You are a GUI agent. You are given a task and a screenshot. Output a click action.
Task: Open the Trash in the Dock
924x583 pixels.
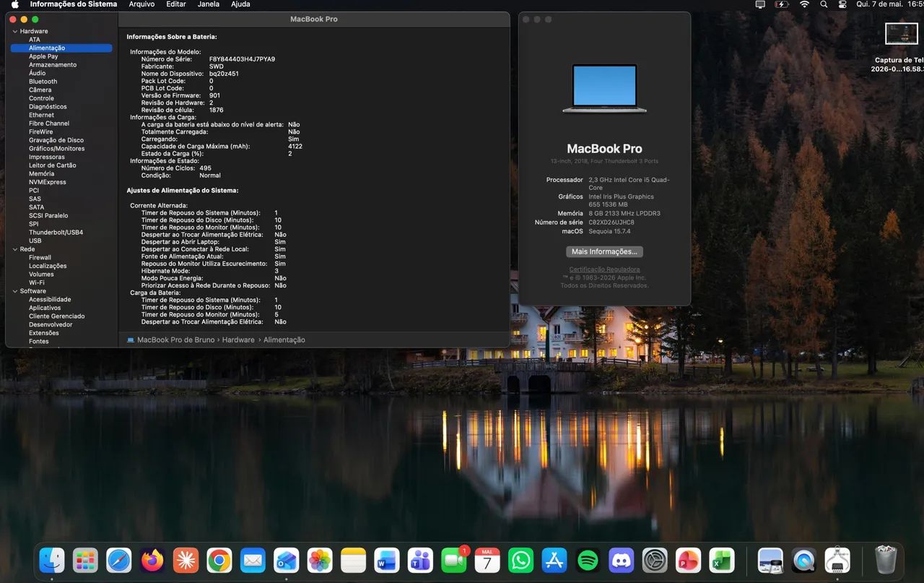886,561
